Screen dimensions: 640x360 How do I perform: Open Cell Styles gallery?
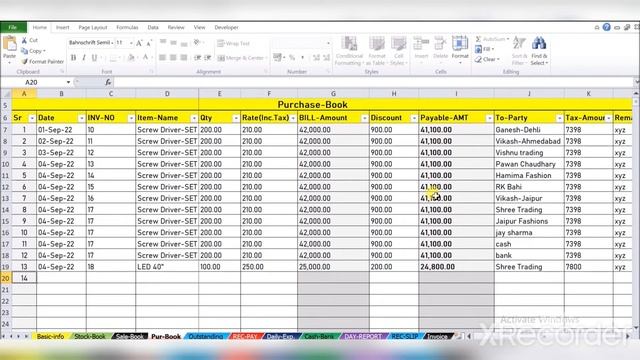[398, 51]
